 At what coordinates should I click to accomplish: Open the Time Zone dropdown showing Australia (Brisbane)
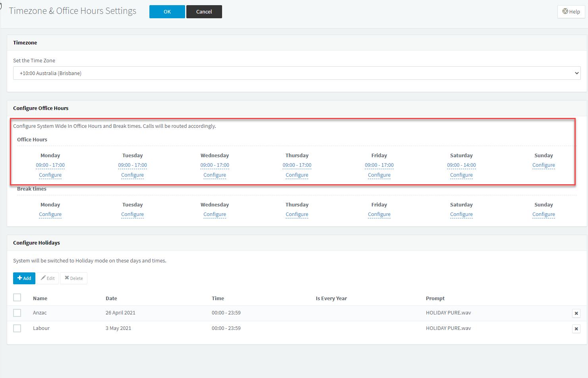point(297,73)
